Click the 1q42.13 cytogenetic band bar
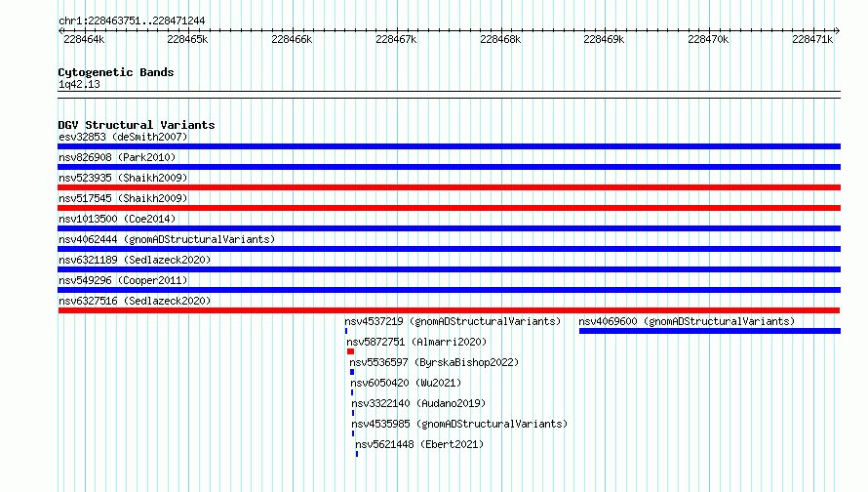This screenshot has width=868, height=492. coord(449,95)
